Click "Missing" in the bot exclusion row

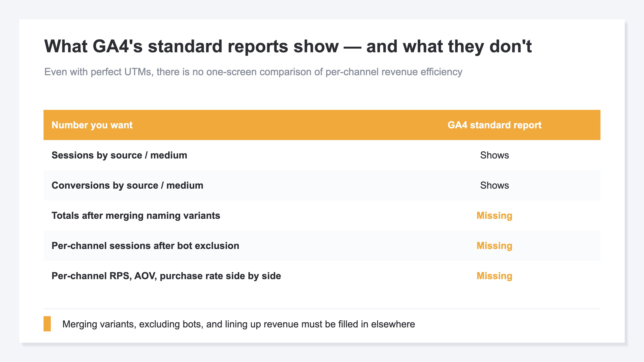click(494, 246)
